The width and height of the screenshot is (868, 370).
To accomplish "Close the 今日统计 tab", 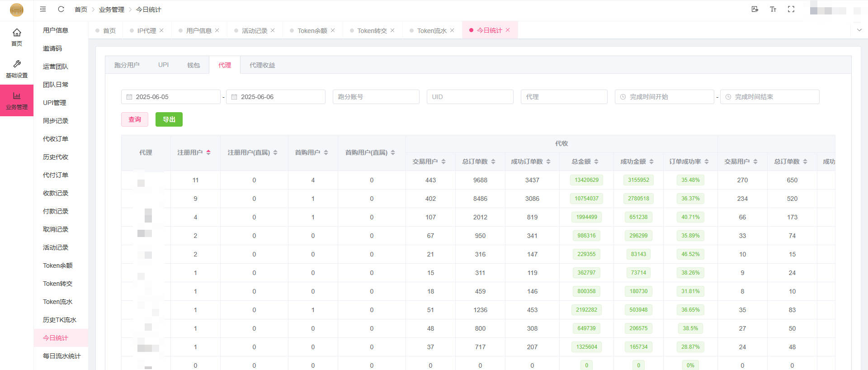I will [x=508, y=30].
